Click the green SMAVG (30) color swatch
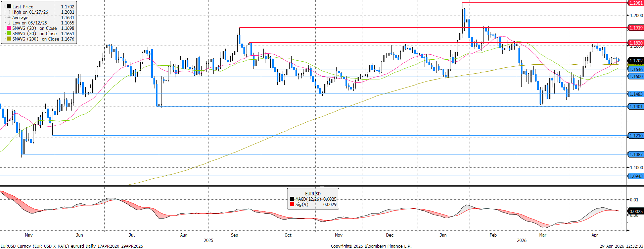644x249 pixels. [9, 34]
